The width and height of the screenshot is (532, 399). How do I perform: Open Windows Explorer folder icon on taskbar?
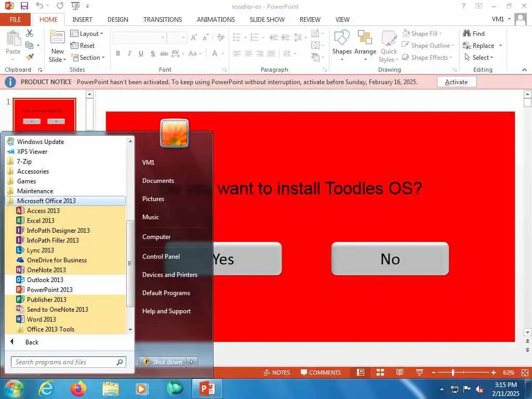point(111,389)
